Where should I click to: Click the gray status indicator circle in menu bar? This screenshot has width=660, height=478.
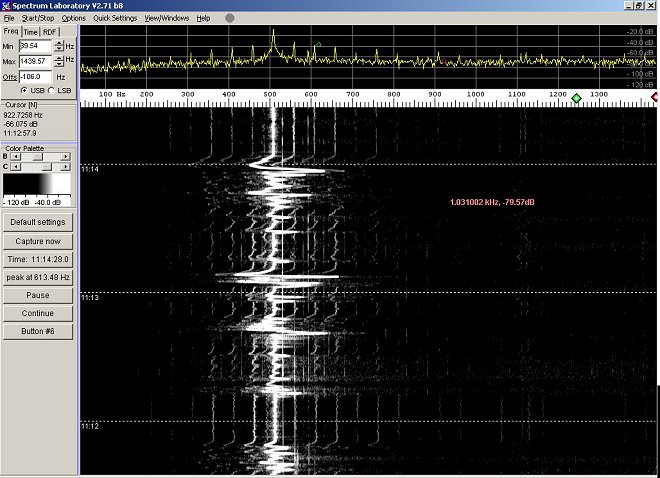pyautogui.click(x=229, y=18)
